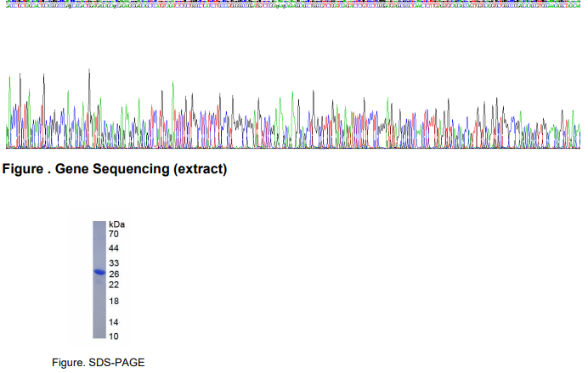Select the 14 kDa marker label
The height and width of the screenshot is (373, 588).
[114, 322]
